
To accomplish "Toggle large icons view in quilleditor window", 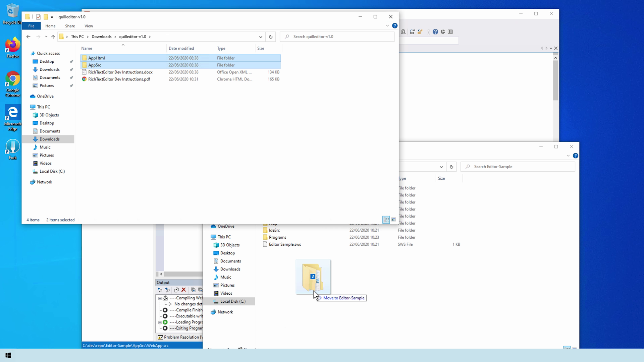I will pos(393,220).
